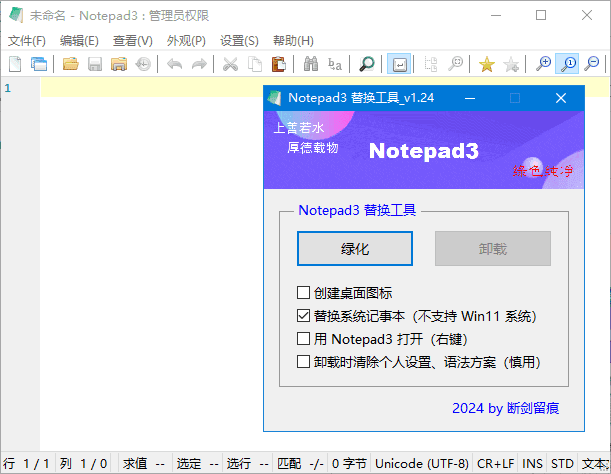Uncheck the 替换系统记事本 checkbox
611x474 pixels.
304,316
